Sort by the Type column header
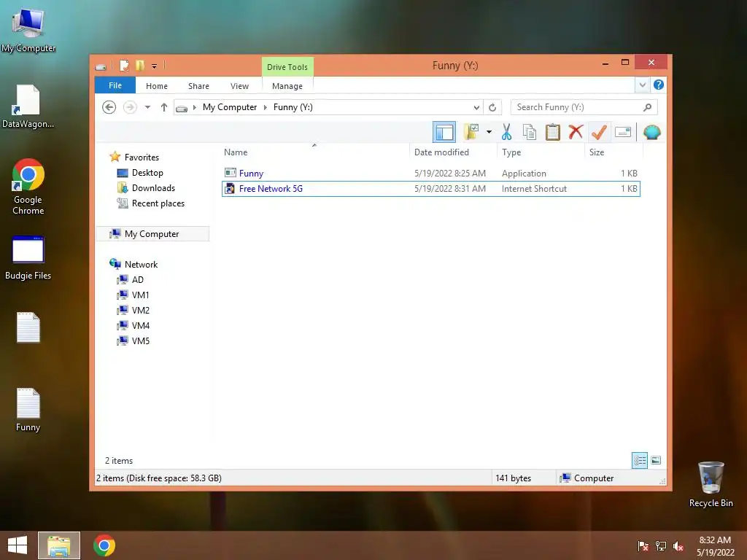The height and width of the screenshot is (560, 747). point(541,152)
